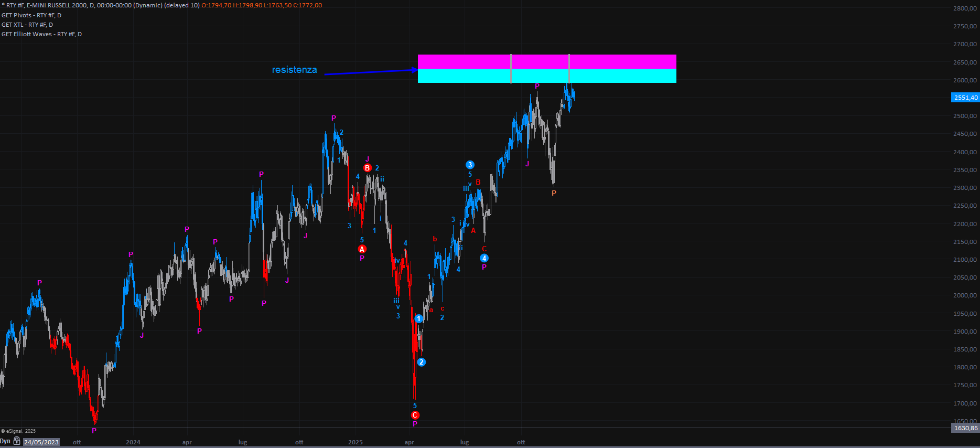980x448 pixels.
Task: Click the GET Pivots study label
Action: [31, 15]
